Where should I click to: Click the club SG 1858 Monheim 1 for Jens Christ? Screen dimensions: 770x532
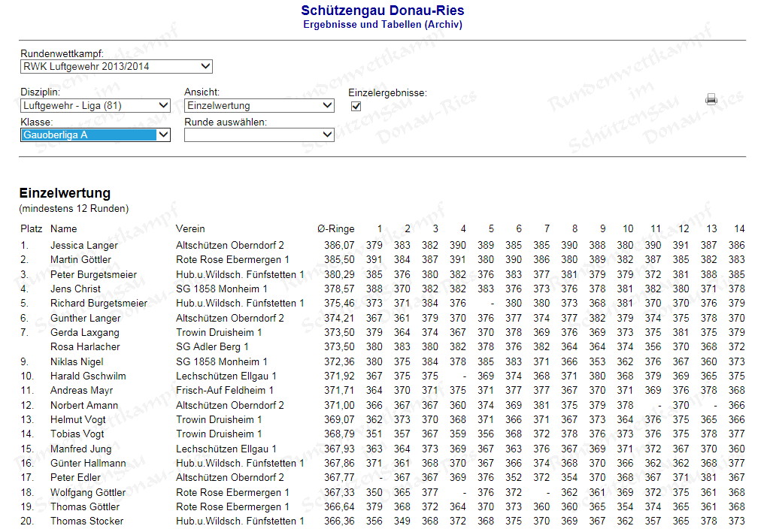point(221,289)
